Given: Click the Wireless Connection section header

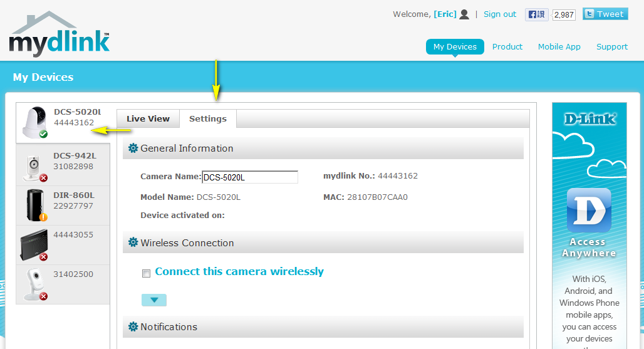Looking at the screenshot, I should pyautogui.click(x=323, y=242).
